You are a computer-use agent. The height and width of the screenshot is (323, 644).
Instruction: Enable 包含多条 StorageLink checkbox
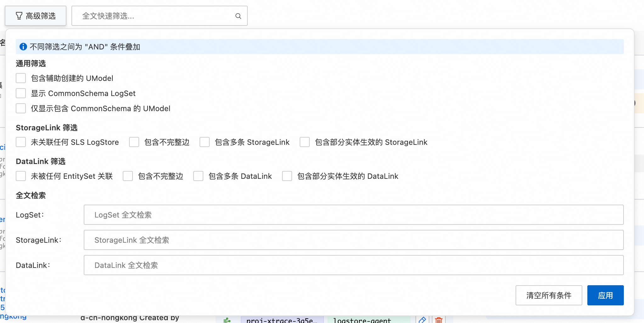(x=205, y=142)
